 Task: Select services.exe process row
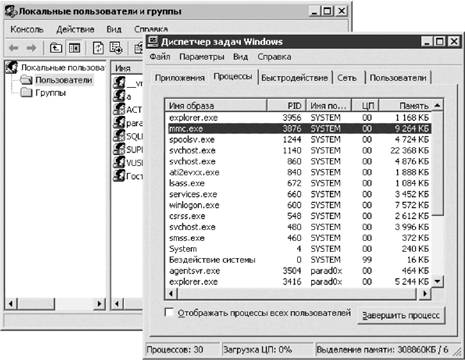click(x=299, y=194)
